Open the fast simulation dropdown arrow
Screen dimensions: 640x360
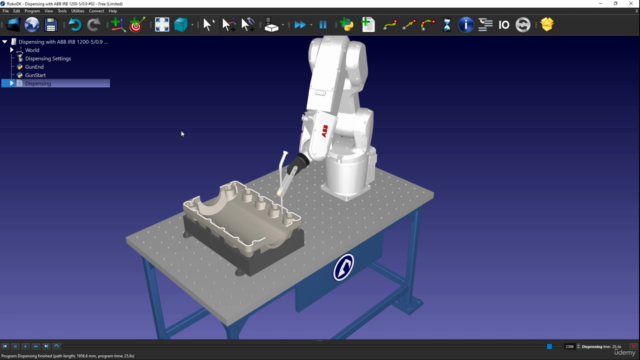(311, 25)
